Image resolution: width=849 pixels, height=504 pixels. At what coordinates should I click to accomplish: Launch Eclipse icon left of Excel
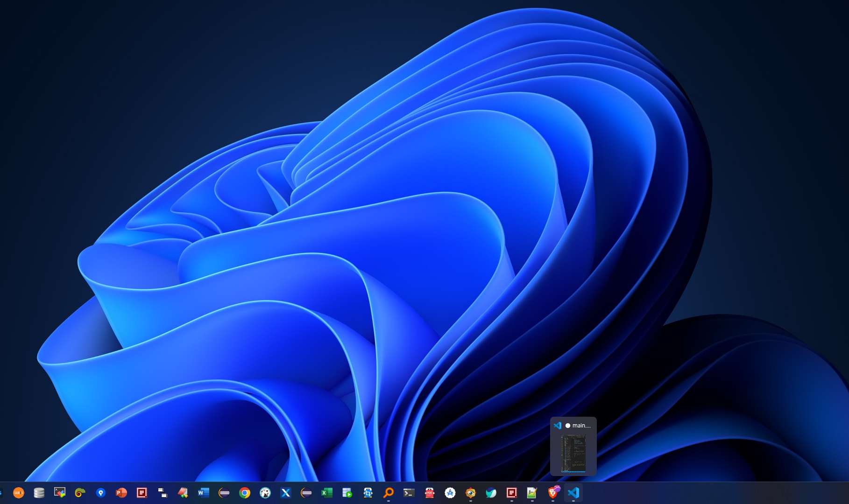coord(306,493)
